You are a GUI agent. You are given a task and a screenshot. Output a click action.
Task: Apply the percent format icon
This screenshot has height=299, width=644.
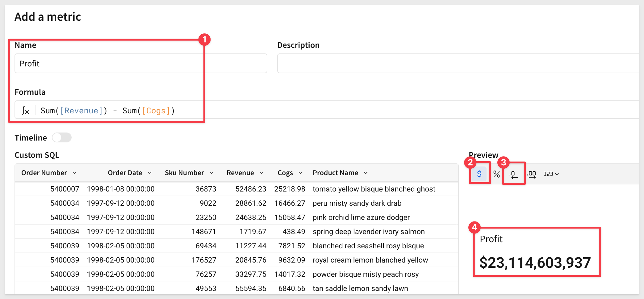(496, 174)
